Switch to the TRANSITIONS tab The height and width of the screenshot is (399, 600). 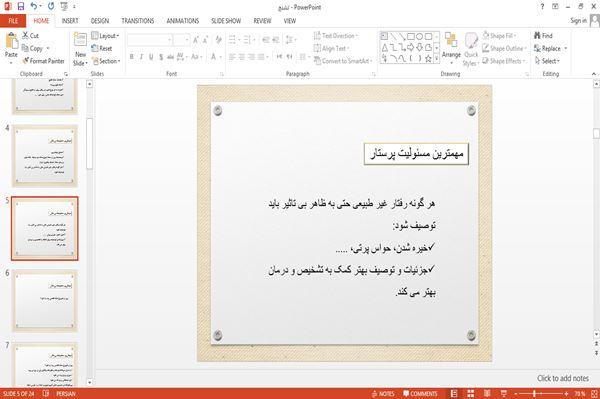point(138,21)
